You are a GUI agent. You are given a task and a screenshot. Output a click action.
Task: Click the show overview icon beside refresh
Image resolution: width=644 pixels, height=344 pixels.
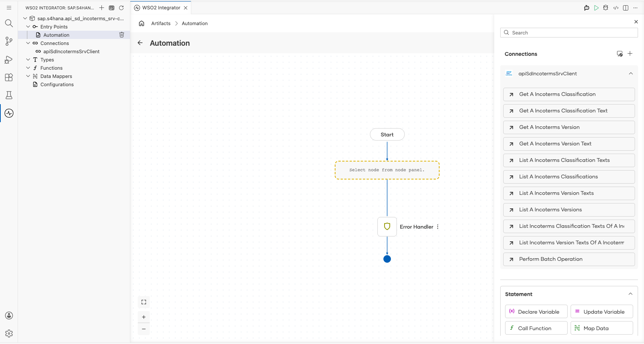coord(112,7)
